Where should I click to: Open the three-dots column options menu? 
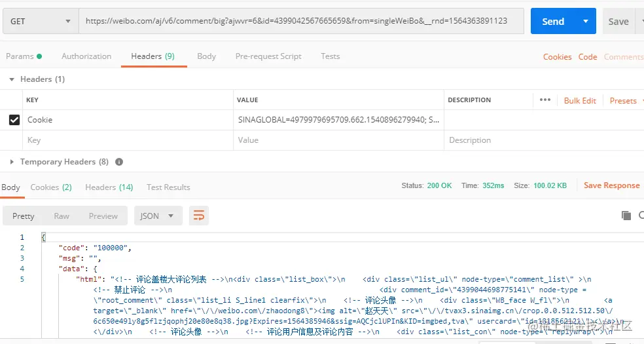545,100
